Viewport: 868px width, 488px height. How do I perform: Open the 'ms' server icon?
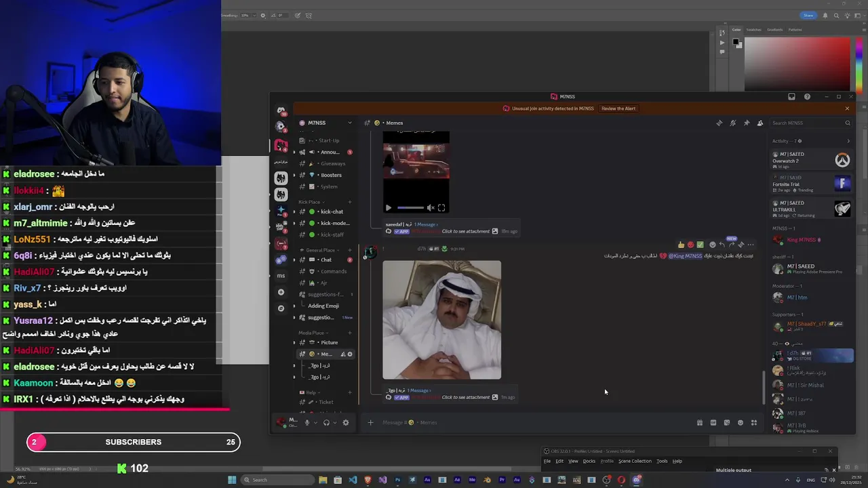(281, 276)
